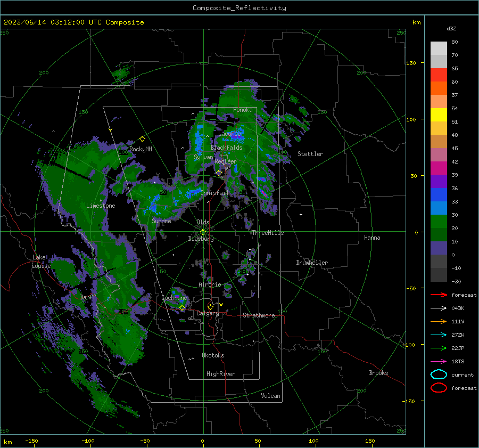Click the ThreeHills map label

(x=268, y=233)
